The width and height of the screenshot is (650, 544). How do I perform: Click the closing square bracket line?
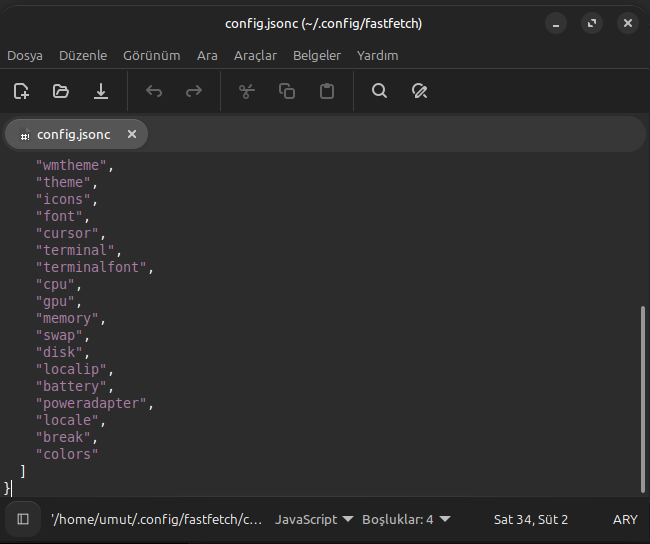[x=23, y=471]
